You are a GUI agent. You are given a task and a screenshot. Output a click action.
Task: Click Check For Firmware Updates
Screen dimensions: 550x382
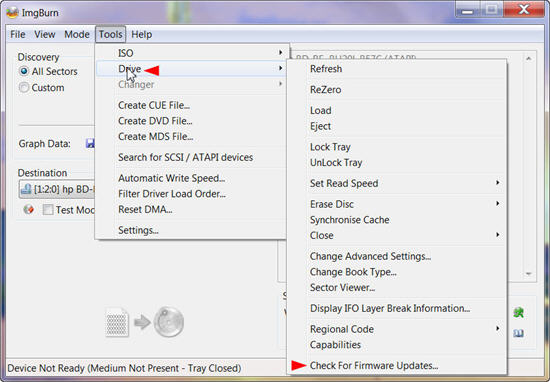[397, 366]
